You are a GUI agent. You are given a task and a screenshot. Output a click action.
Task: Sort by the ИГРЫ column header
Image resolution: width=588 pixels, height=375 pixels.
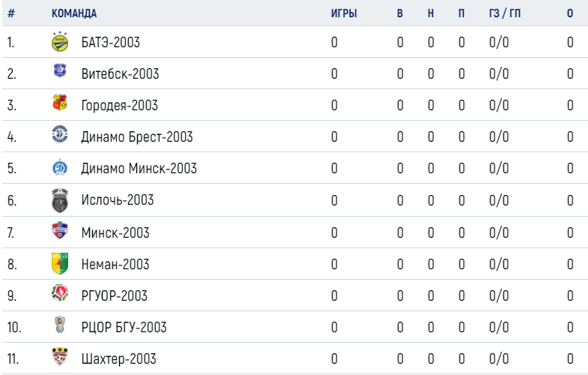(x=344, y=13)
